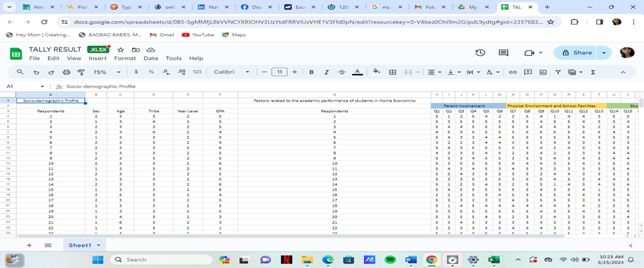This screenshot has height=268, width=644.
Task: Open the comments panel icon
Action: coord(503,53)
